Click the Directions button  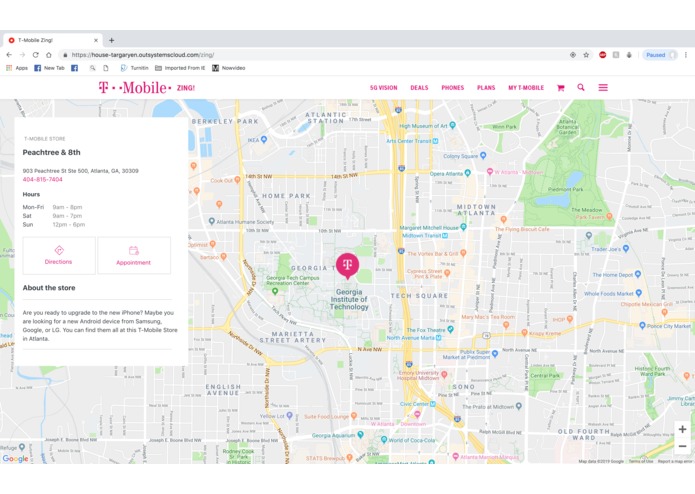[59, 255]
